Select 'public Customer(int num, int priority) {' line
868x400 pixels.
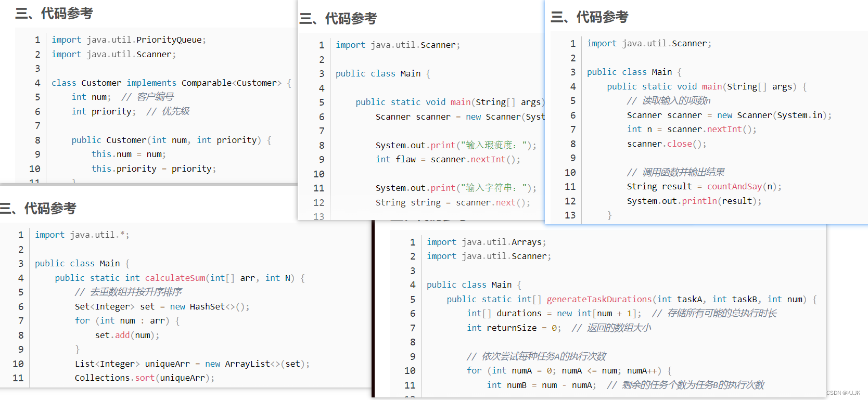point(171,140)
